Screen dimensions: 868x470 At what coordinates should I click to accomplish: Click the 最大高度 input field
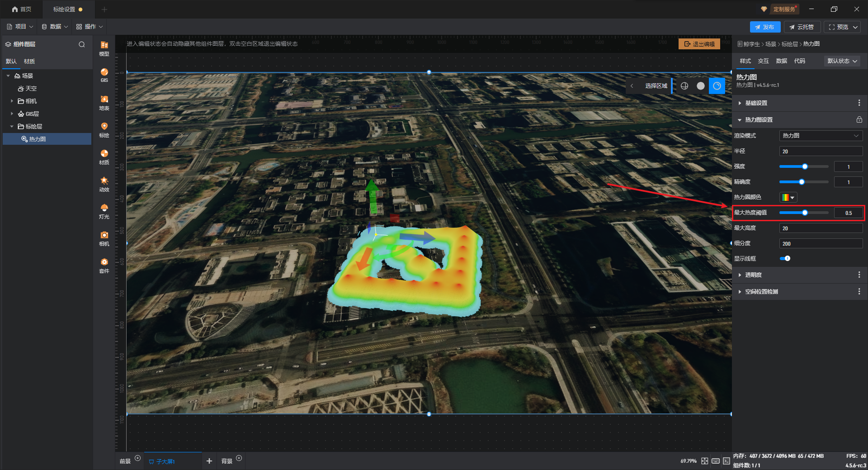point(821,228)
